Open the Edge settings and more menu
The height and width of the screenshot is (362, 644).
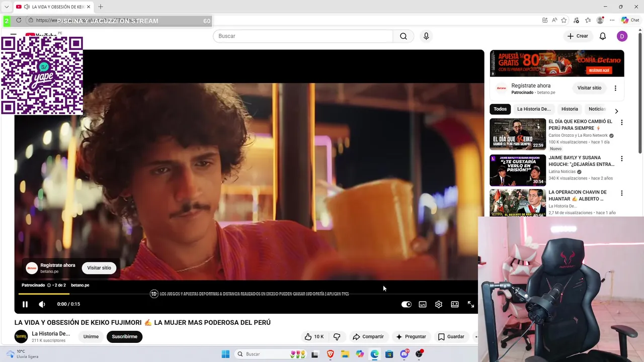click(612, 20)
